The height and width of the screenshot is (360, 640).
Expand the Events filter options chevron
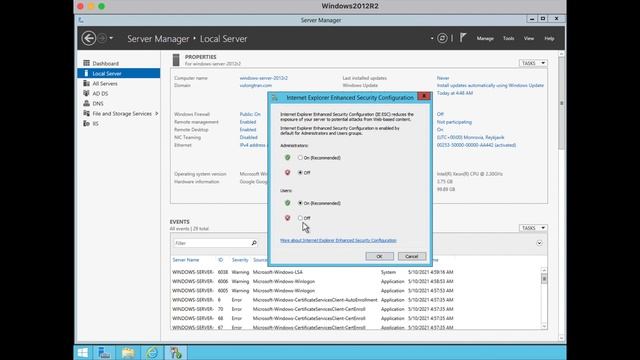pos(539,243)
